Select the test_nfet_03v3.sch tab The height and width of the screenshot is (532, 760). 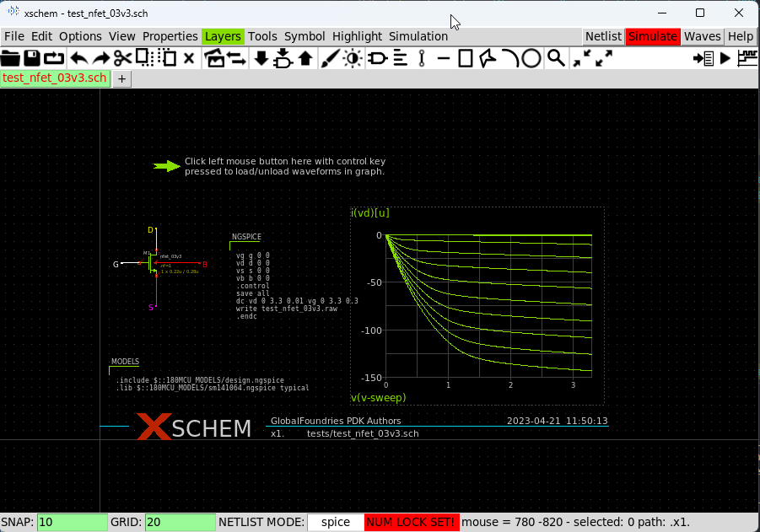pyautogui.click(x=54, y=78)
